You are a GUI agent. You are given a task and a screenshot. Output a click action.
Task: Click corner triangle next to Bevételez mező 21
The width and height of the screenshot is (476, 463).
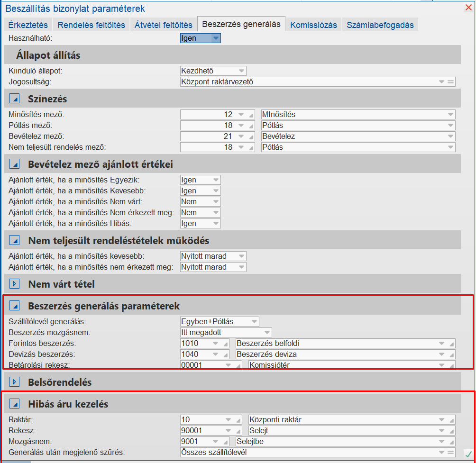pyautogui.click(x=251, y=137)
